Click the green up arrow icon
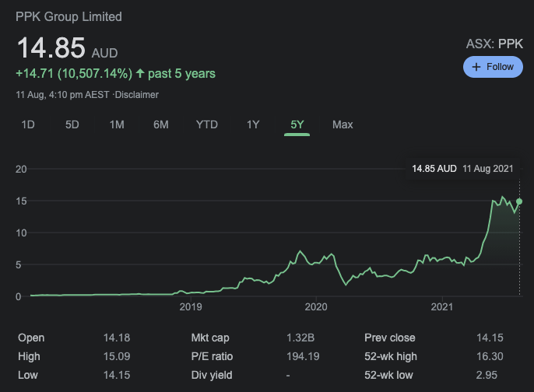 click(x=140, y=73)
